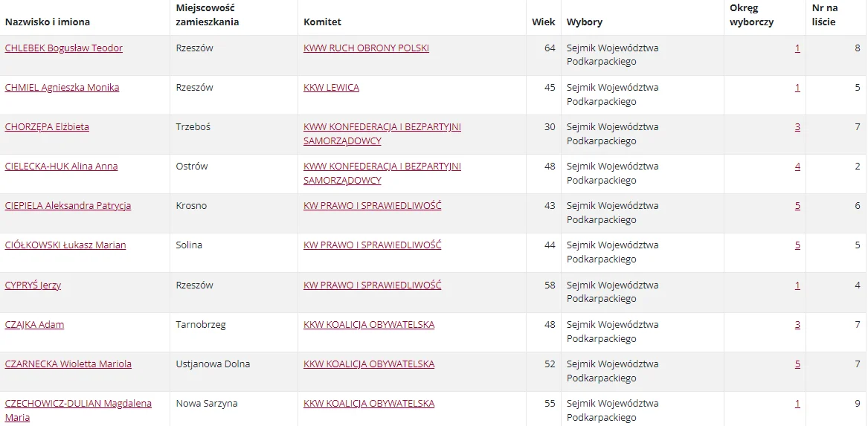Open CIÓŁKOWSKI Łukasz Marian candidate link
The height and width of the screenshot is (426, 868).
click(x=65, y=245)
